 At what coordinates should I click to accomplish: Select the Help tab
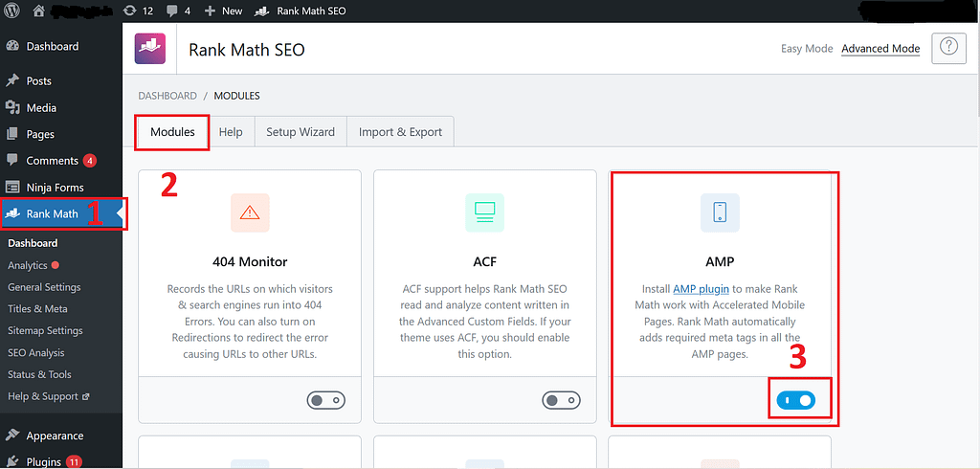(x=231, y=133)
